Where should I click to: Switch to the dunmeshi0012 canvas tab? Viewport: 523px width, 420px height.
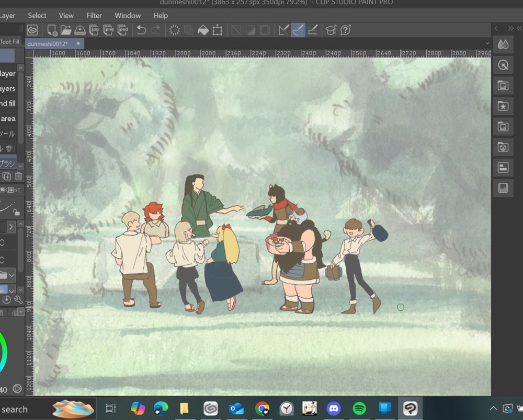click(x=49, y=44)
